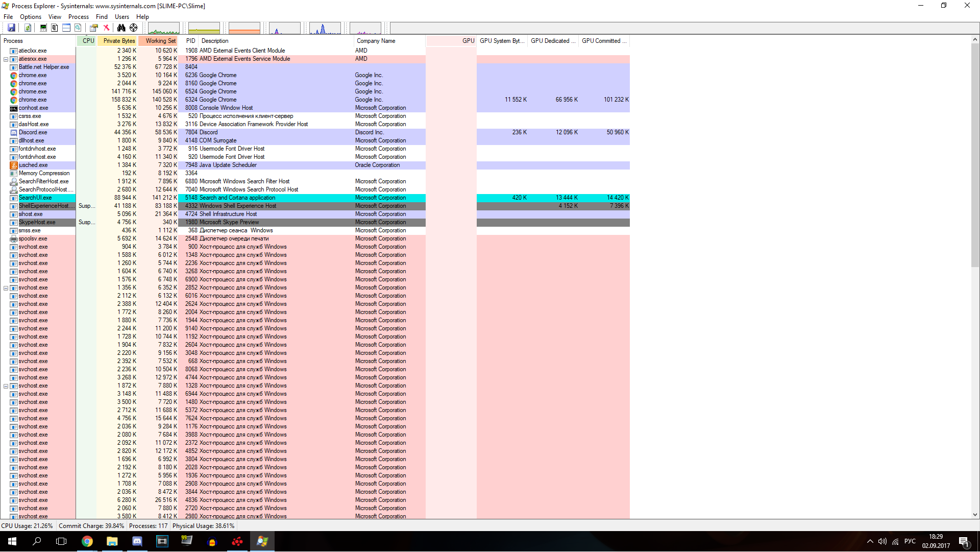Switch to Discord in the taskbar
This screenshot has height=552, width=980.
[137, 542]
